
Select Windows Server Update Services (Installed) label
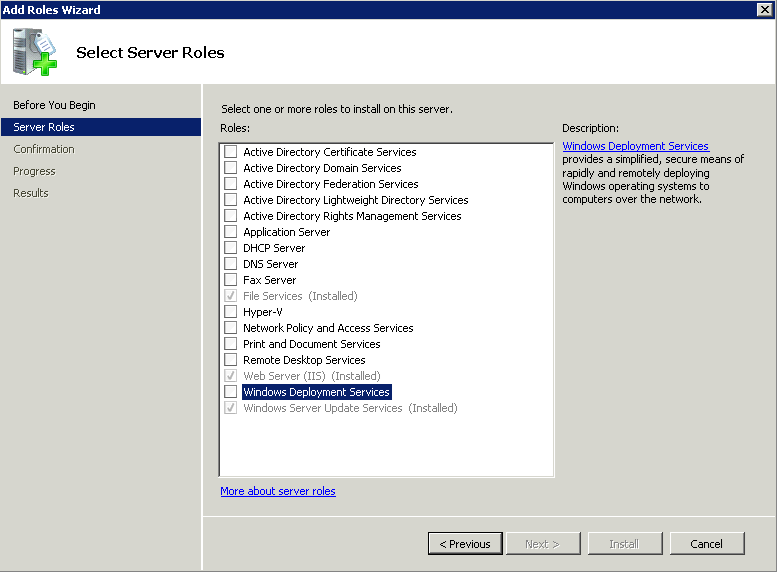point(350,408)
